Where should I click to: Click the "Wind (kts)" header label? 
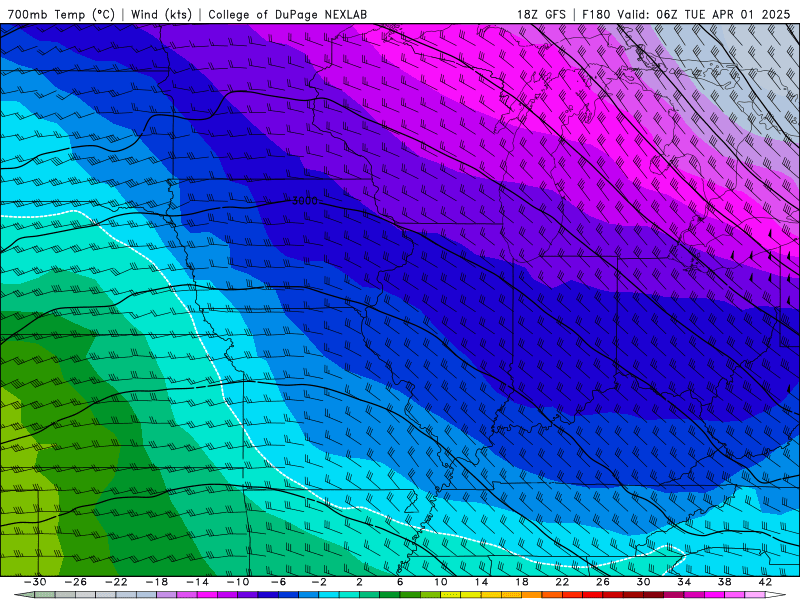point(161,14)
